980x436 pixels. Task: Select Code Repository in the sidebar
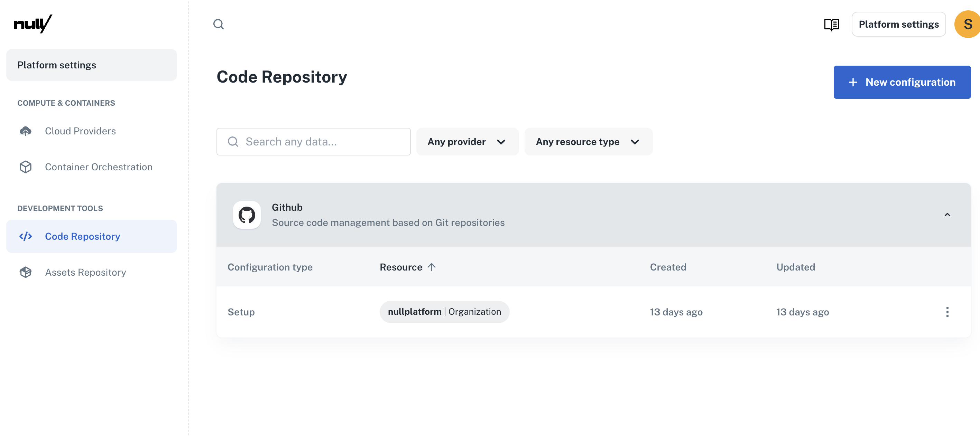pyautogui.click(x=91, y=236)
